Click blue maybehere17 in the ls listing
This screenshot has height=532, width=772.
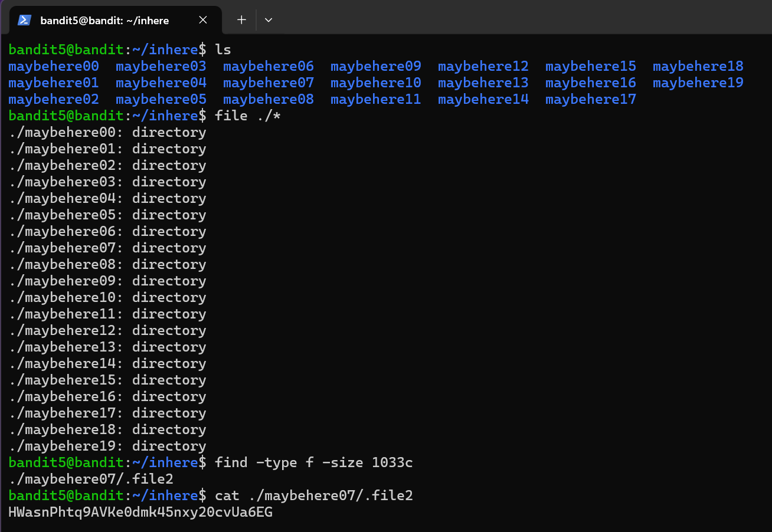[x=590, y=99]
